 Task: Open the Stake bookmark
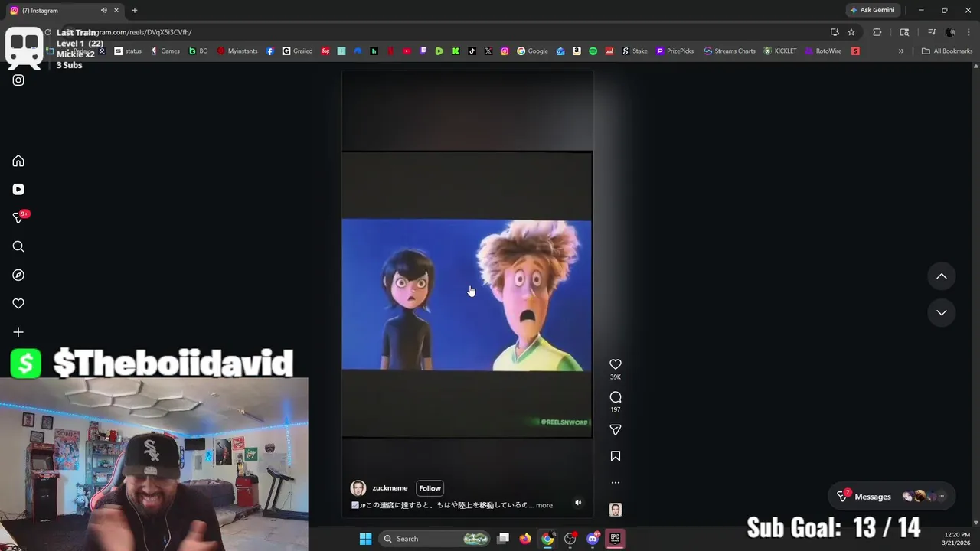[635, 51]
